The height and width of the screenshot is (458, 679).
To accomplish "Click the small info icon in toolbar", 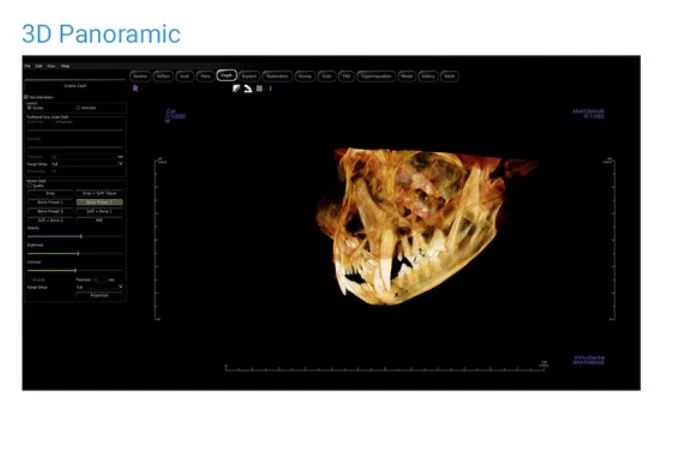I will pos(270,88).
